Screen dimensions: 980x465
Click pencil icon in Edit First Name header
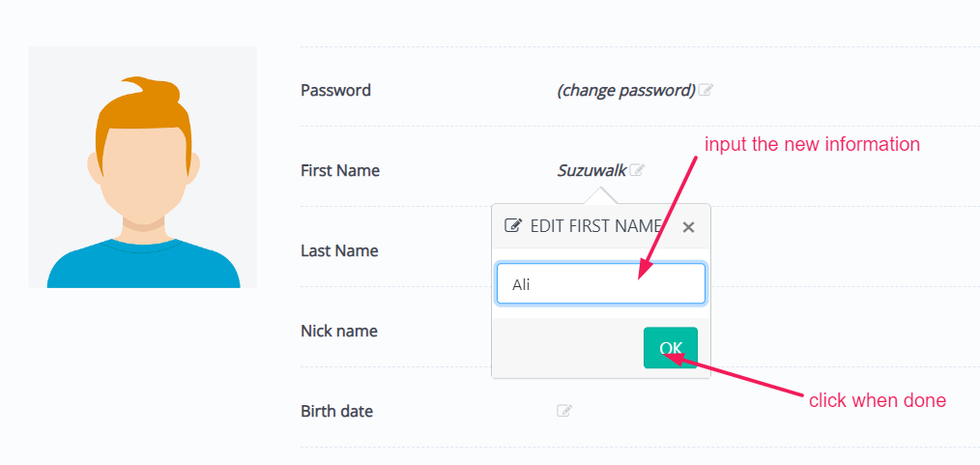514,226
